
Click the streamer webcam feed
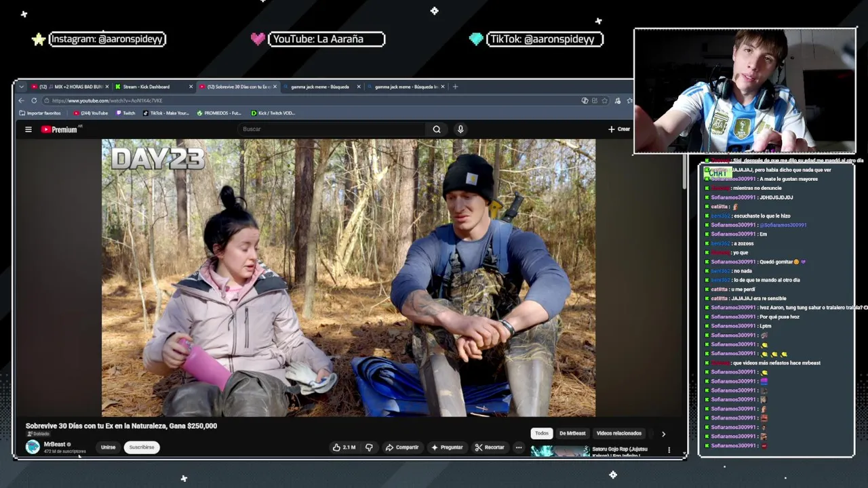click(x=745, y=91)
